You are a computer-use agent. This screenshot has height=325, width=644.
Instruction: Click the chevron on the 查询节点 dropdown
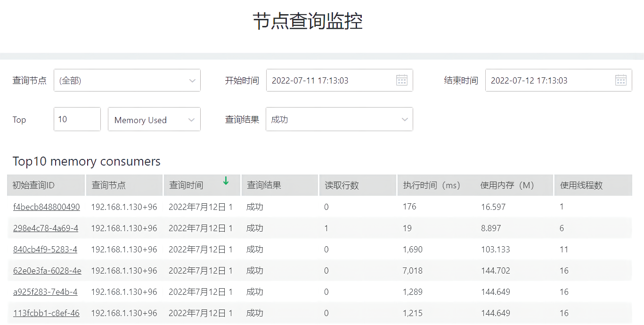[x=192, y=80]
